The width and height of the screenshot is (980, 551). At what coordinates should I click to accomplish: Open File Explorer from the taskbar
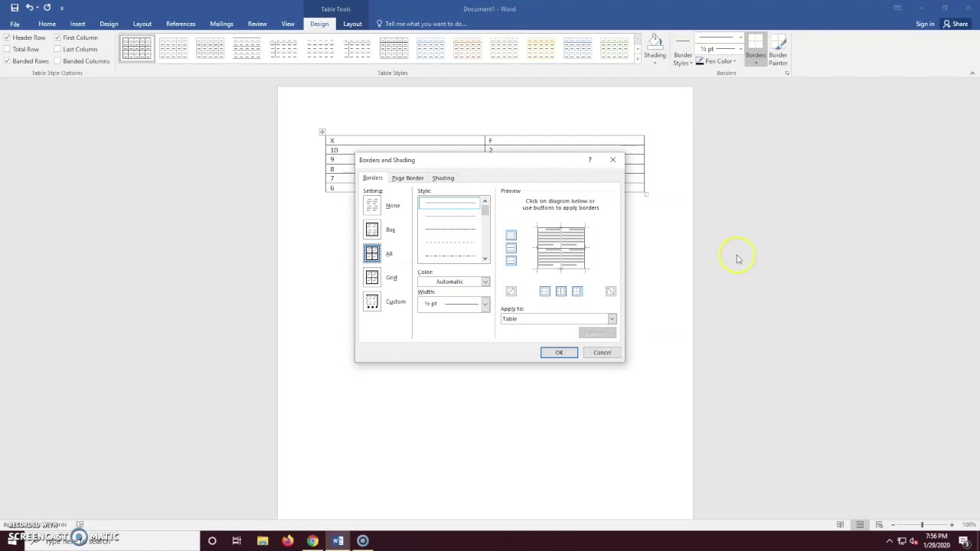263,541
